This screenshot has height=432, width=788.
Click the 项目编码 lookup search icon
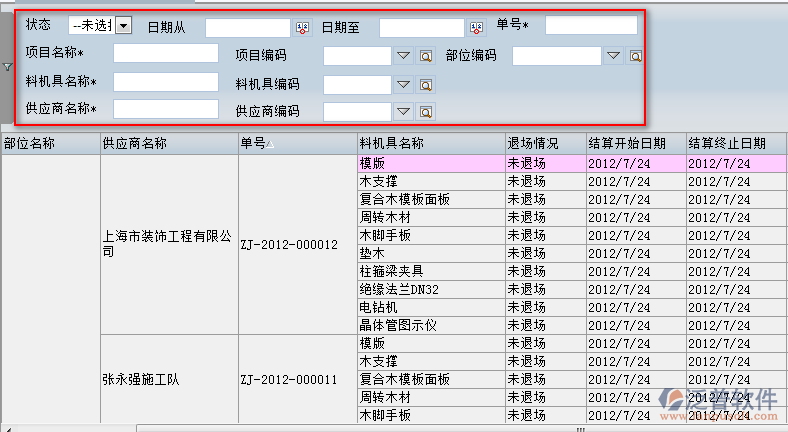pyautogui.click(x=426, y=57)
